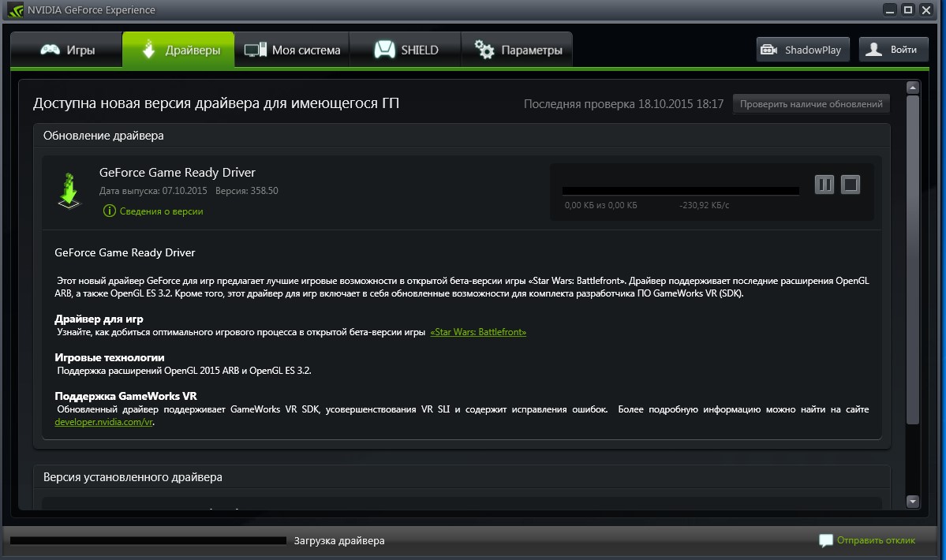This screenshot has width=946, height=560.
Task: Click the Поддержка GameWorks VR heading
Action: [125, 396]
